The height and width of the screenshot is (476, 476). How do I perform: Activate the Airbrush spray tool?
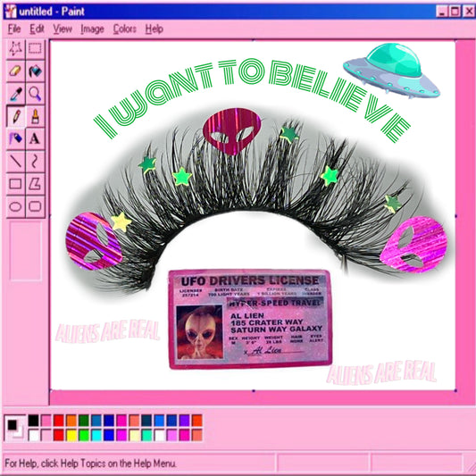click(15, 138)
